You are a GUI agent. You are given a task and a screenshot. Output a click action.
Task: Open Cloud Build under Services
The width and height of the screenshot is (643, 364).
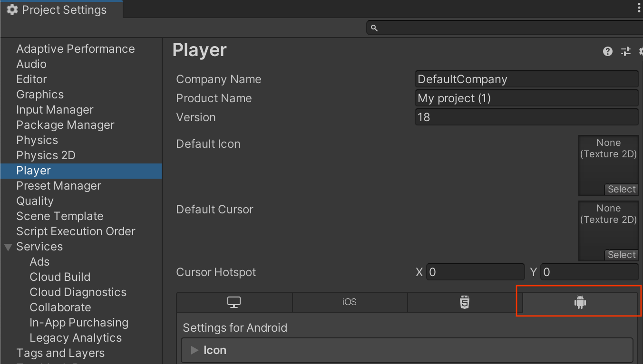point(60,277)
